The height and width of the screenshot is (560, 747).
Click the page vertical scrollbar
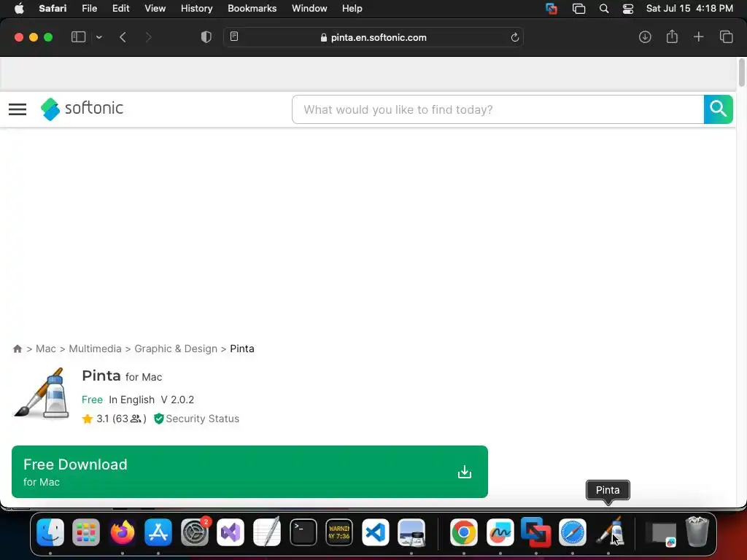click(741, 72)
